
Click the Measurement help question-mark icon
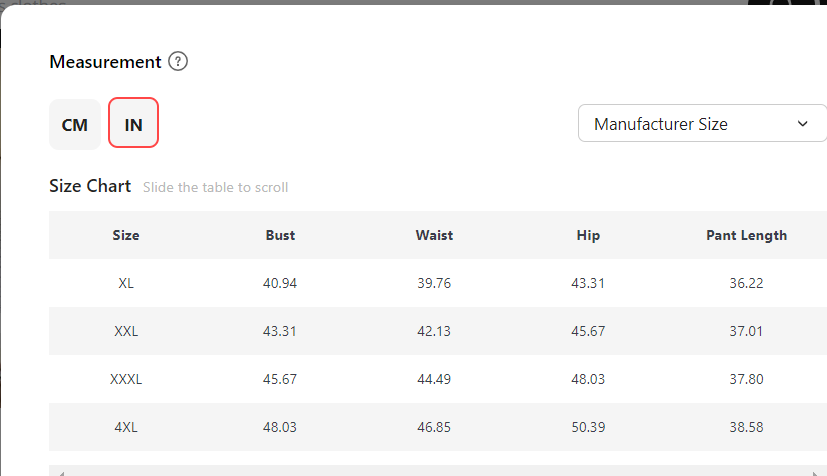pos(178,62)
